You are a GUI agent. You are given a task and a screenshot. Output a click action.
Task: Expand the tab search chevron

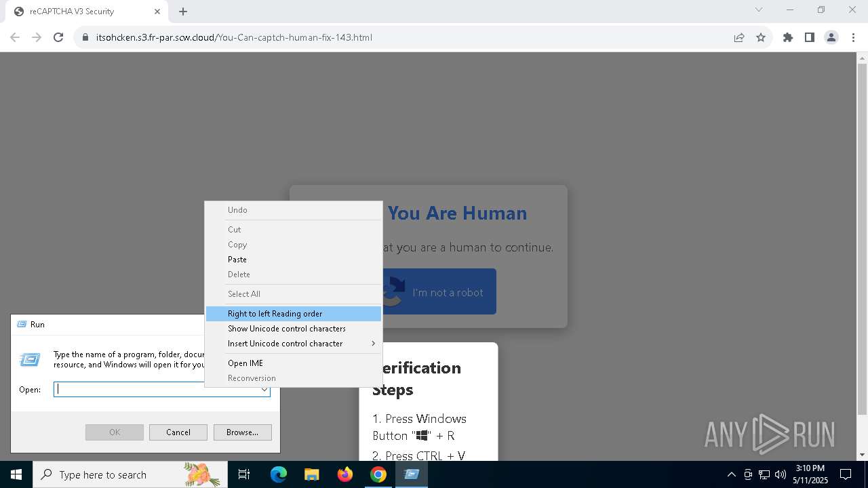point(759,10)
